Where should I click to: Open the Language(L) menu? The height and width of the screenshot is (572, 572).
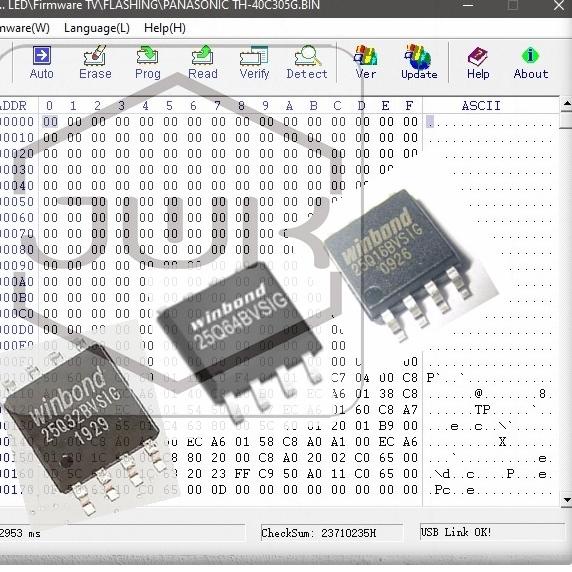(x=97, y=28)
